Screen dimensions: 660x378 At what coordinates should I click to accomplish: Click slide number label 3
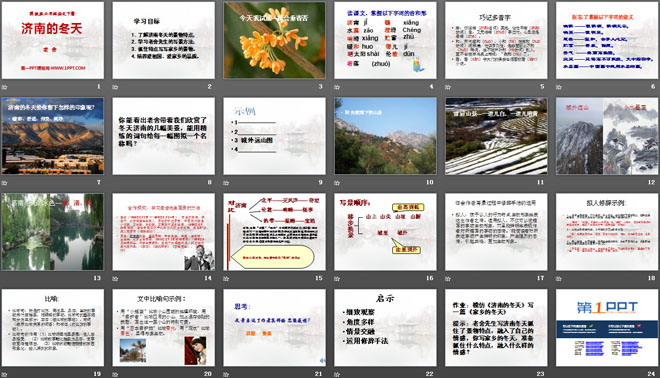pyautogui.click(x=320, y=87)
